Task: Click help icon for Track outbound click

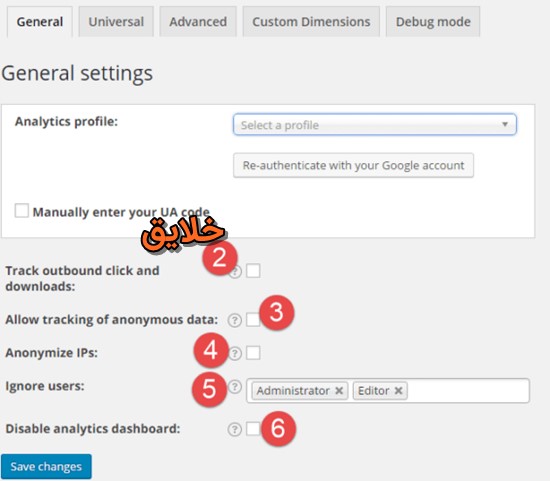Action: pos(236,272)
